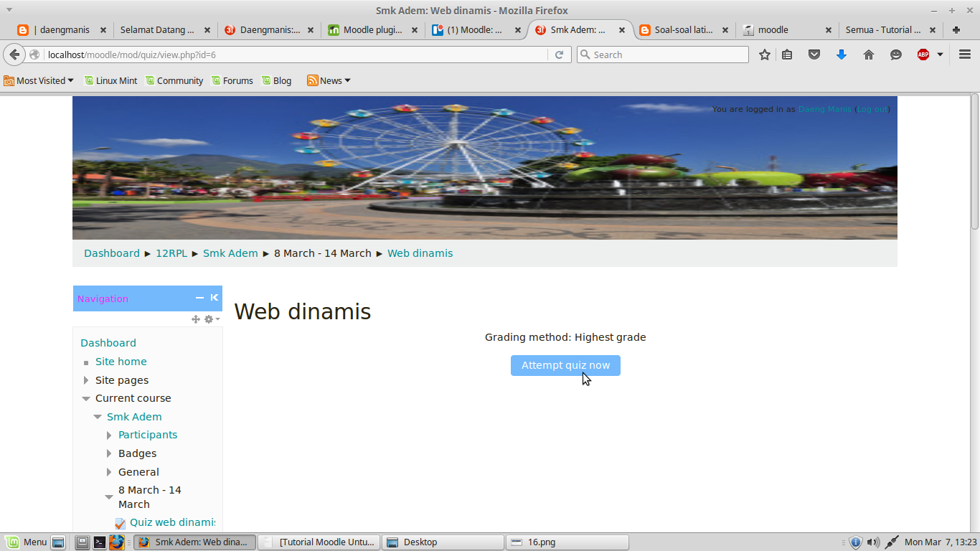The image size is (980, 551).
Task: Switch to the '| daengmanis' tab
Action: click(x=62, y=30)
